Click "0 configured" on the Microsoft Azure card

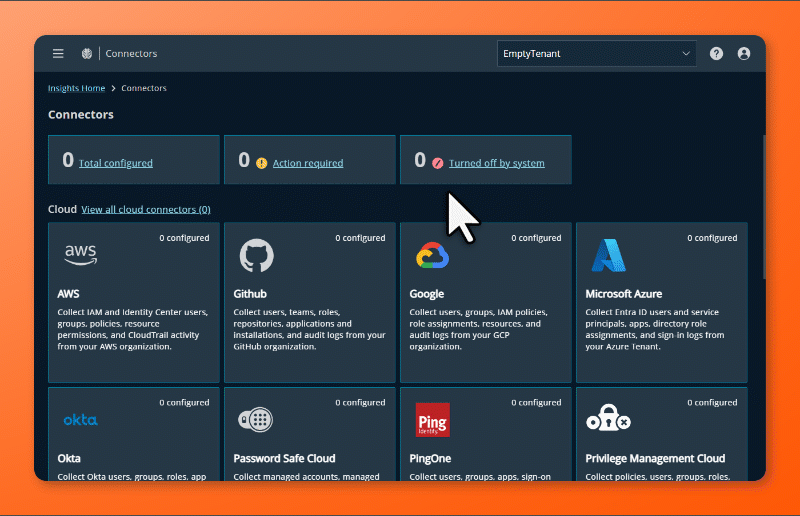(712, 238)
